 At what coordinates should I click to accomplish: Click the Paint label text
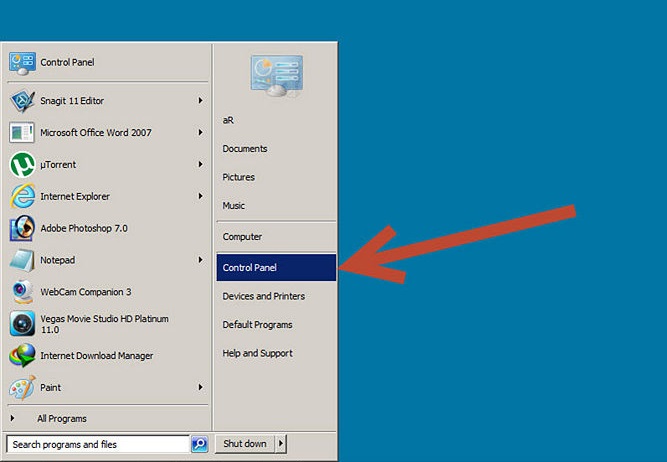pyautogui.click(x=50, y=388)
